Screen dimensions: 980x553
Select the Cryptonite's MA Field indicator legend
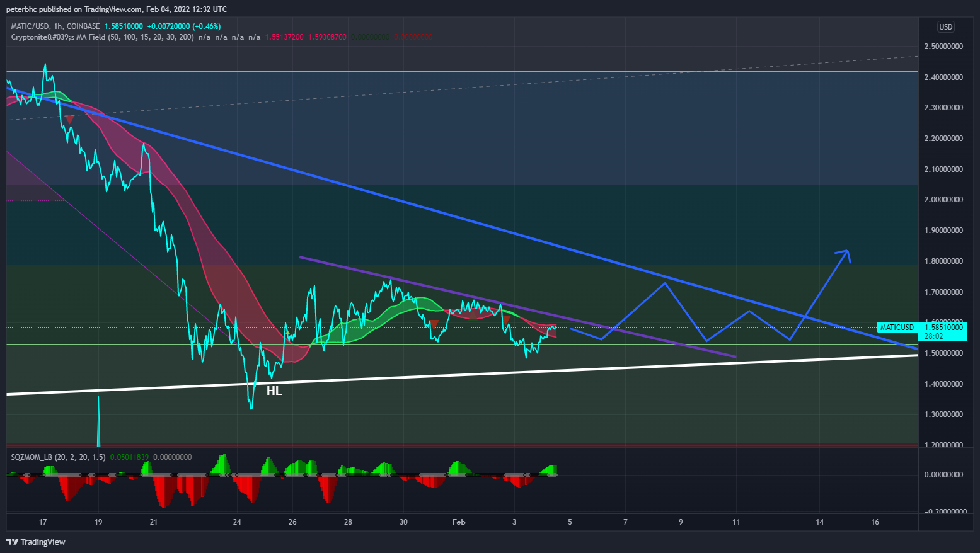click(x=103, y=37)
